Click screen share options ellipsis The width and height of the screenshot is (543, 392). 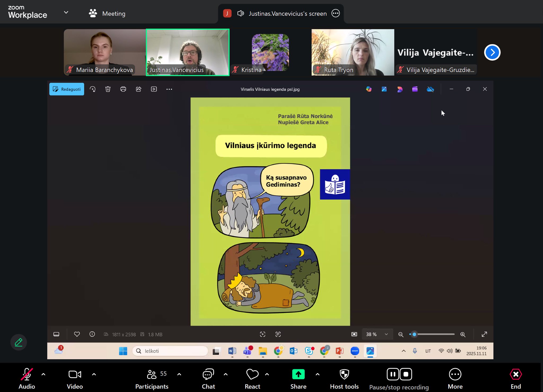(336, 13)
